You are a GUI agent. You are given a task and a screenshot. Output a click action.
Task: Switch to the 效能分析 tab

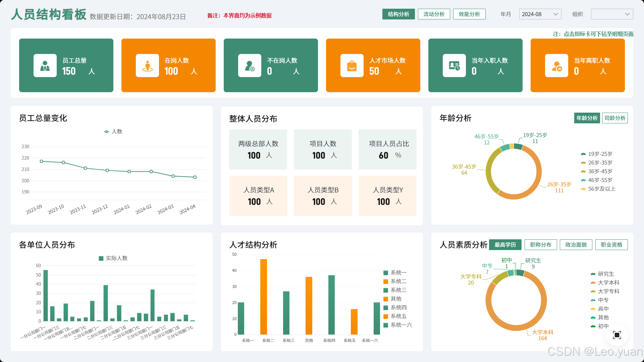pyautogui.click(x=469, y=14)
